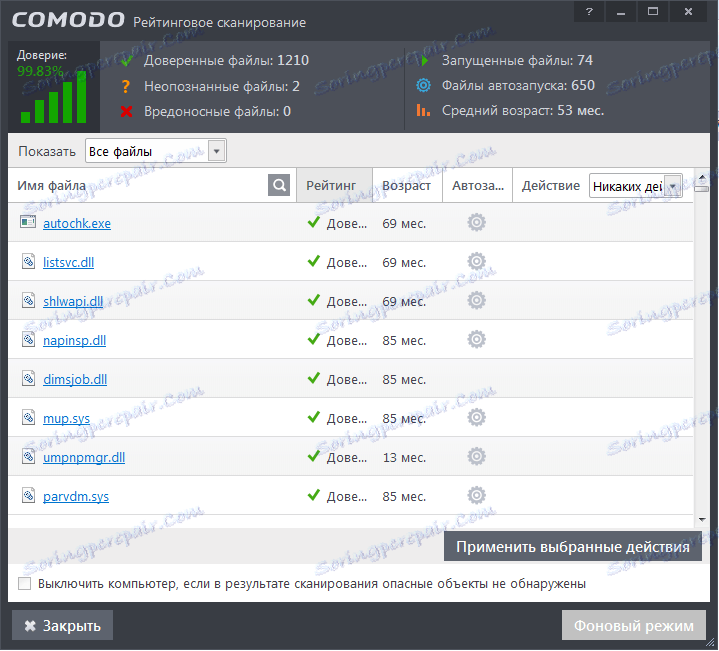Click 'Неопознанные файлы: 2' statistic
The height and width of the screenshot is (651, 719).
[222, 86]
